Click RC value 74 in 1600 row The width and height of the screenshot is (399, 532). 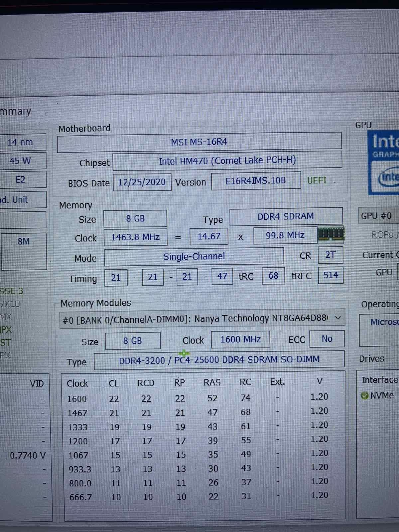point(246,398)
